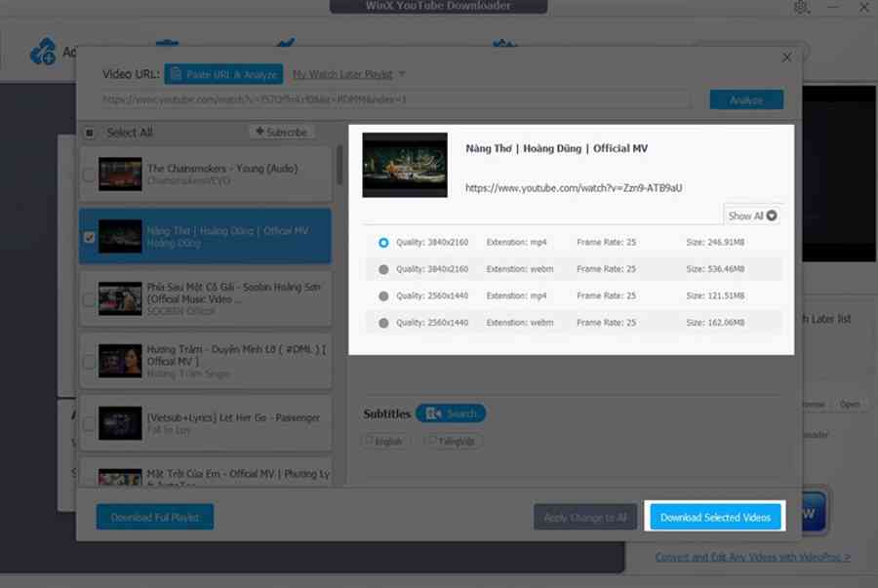878x588 pixels.
Task: Open Convert and Edit with VideoProc link
Action: tap(752, 557)
